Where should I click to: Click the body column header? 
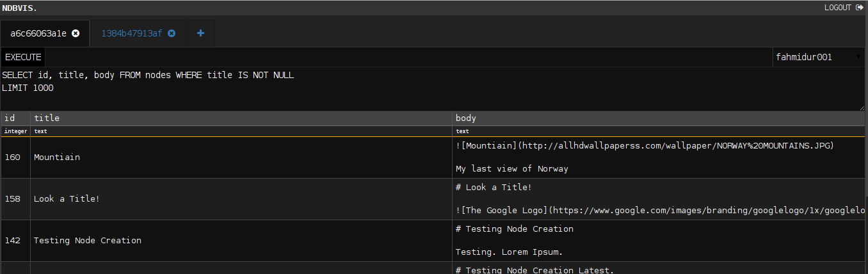[x=660, y=118]
